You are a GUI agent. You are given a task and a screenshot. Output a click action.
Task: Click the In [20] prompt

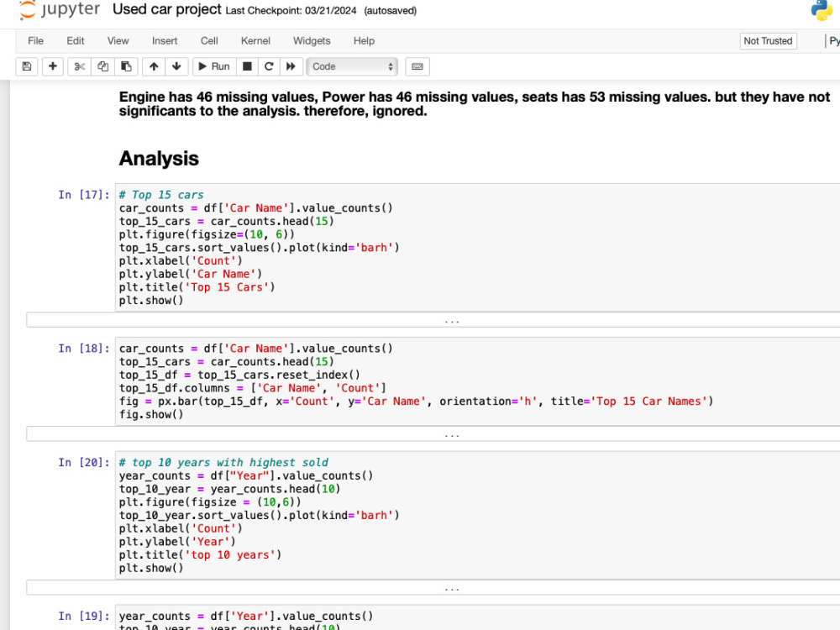click(83, 462)
